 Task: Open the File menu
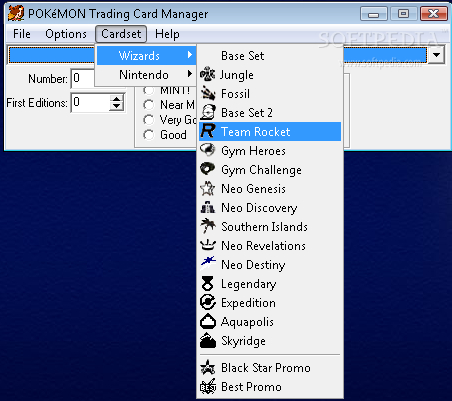(22, 34)
